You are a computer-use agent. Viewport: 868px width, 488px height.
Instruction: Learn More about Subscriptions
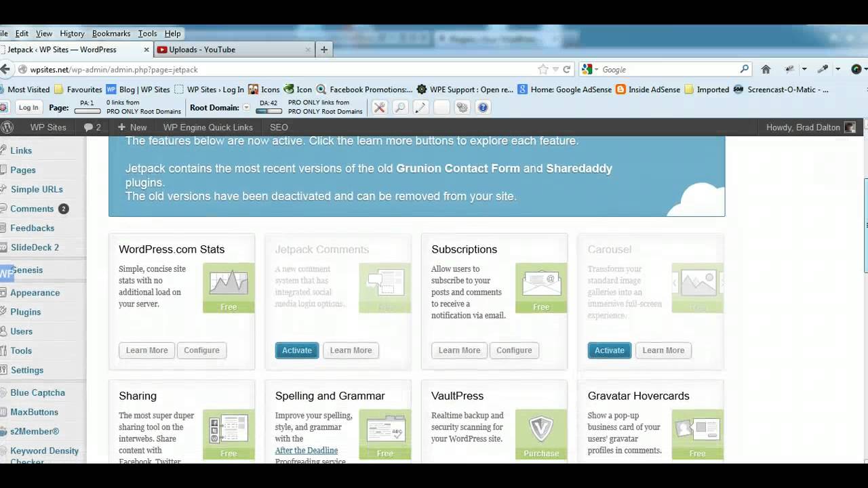coord(459,350)
